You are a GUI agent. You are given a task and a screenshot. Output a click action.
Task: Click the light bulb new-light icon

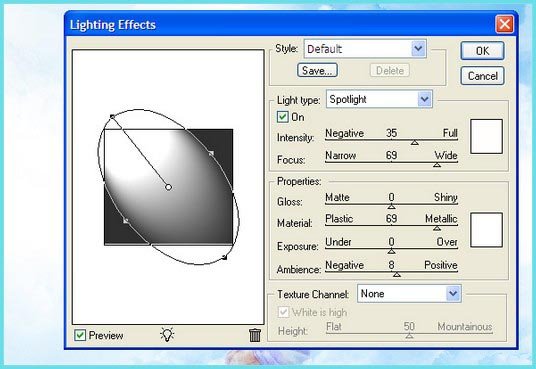(x=167, y=334)
